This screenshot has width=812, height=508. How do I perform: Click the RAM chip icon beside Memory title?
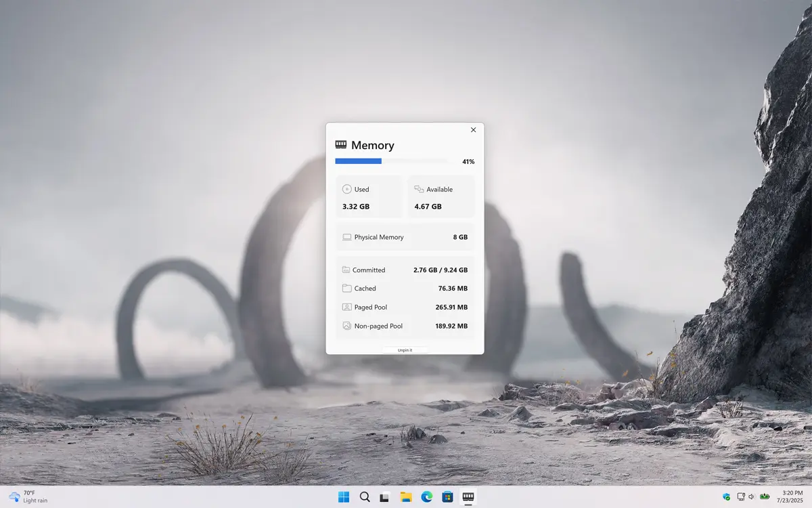click(341, 145)
